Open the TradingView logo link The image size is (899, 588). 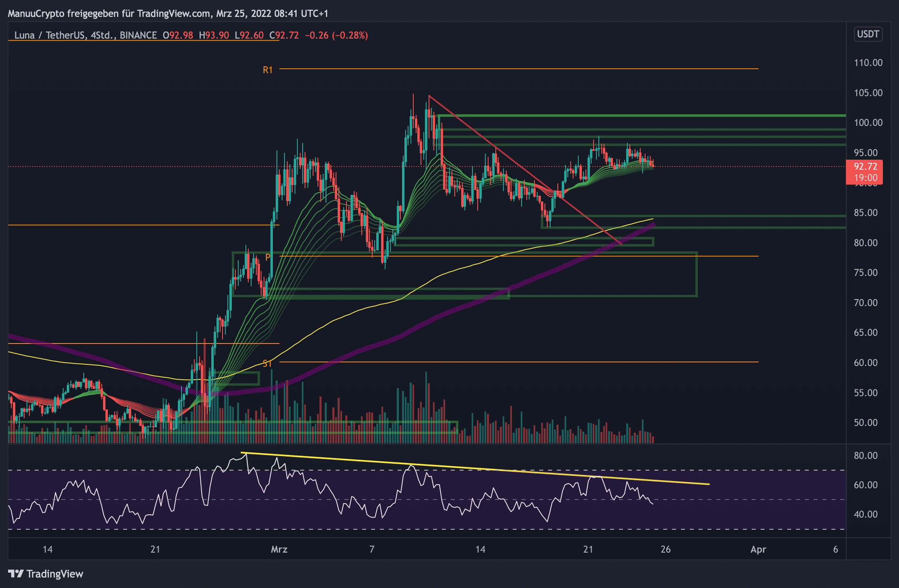coord(45,574)
